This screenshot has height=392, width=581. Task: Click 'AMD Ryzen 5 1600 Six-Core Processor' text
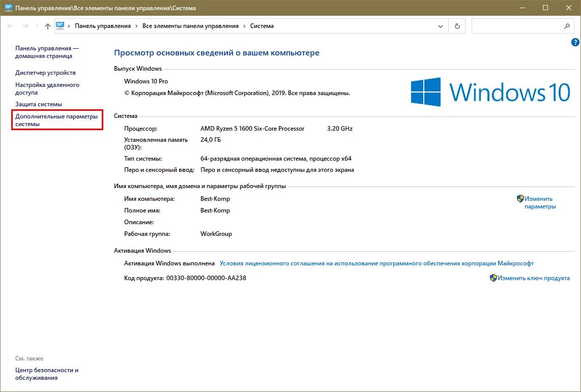252,129
